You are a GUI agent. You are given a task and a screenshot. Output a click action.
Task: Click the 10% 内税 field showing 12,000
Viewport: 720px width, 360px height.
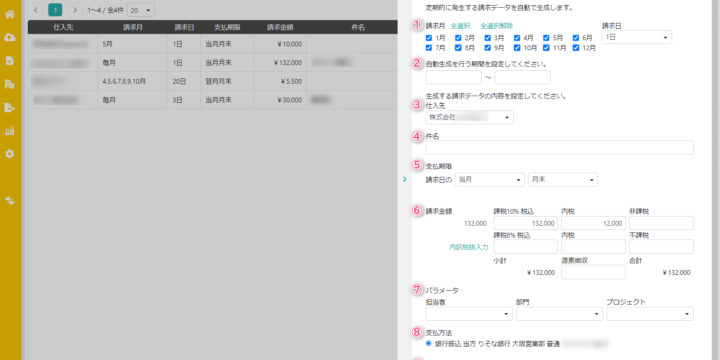click(593, 223)
